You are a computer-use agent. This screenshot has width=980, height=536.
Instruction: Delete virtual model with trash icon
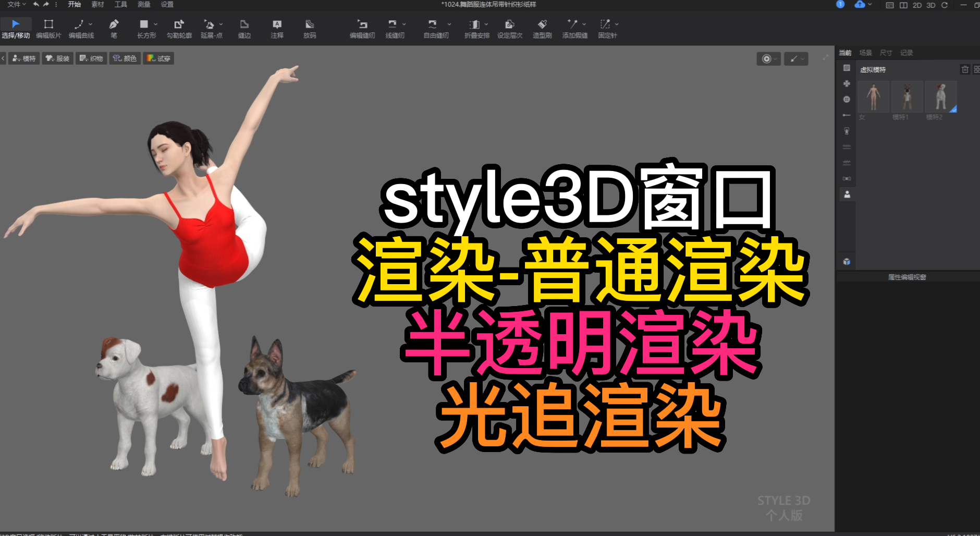(965, 69)
